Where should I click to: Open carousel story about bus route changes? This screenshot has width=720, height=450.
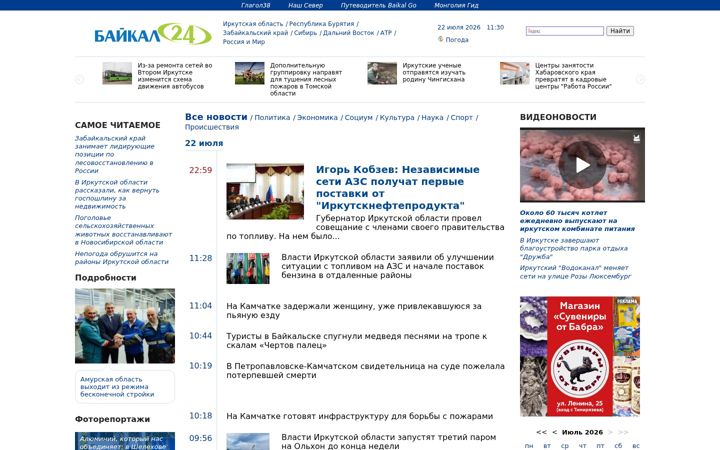174,76
